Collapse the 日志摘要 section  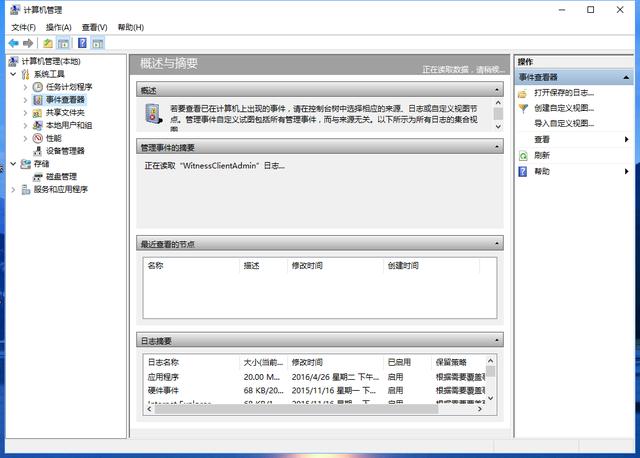(x=498, y=341)
